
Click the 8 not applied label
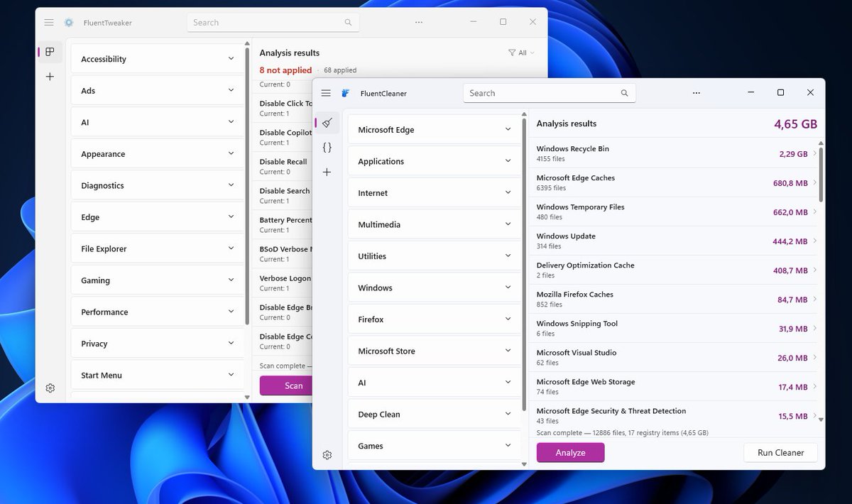[x=285, y=70]
